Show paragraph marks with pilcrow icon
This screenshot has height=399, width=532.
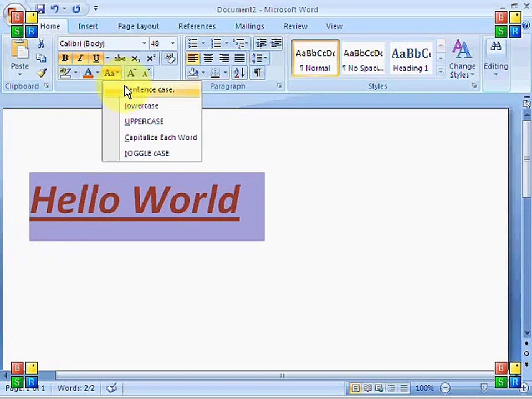tap(258, 73)
